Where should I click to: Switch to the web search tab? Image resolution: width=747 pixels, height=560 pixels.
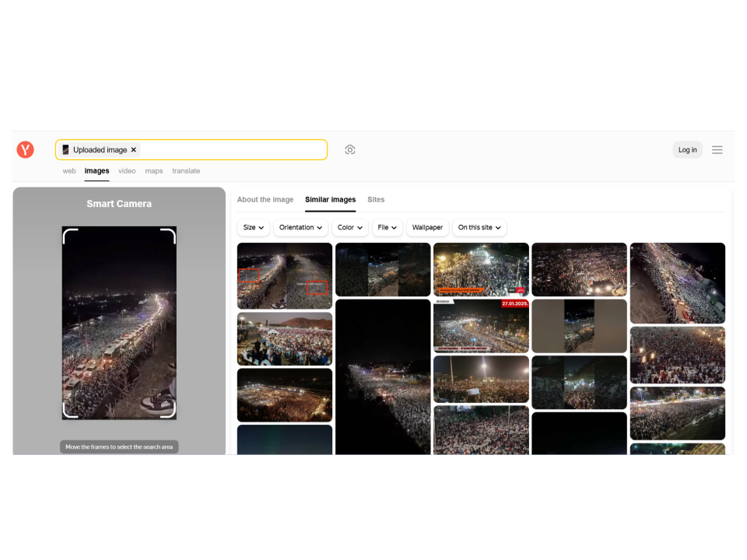click(x=69, y=171)
